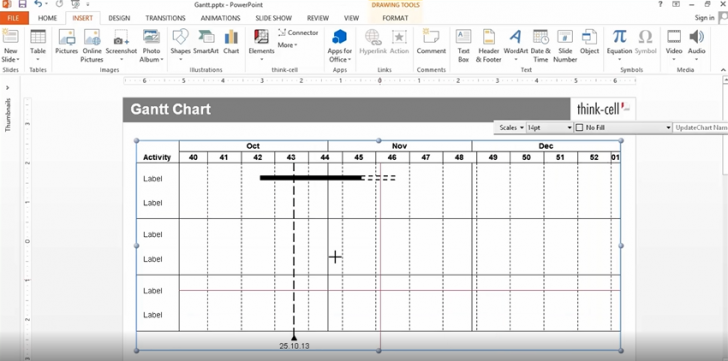
Task: Insert Audio media
Action: [696, 45]
